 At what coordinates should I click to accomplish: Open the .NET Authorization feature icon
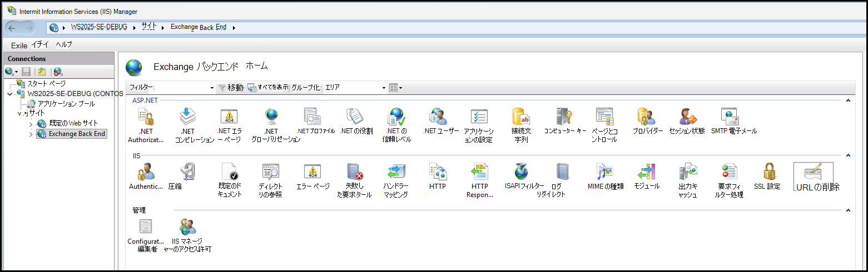pos(146,117)
